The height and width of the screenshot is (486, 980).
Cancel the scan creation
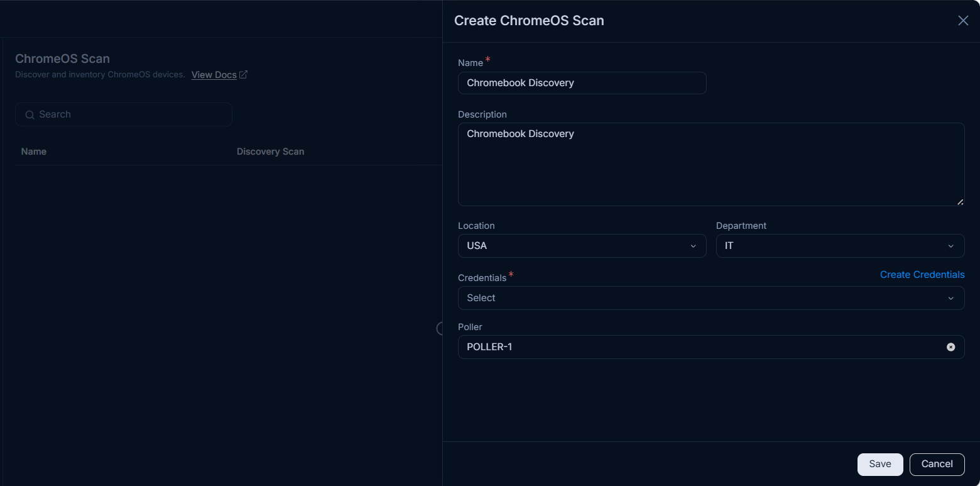point(937,464)
